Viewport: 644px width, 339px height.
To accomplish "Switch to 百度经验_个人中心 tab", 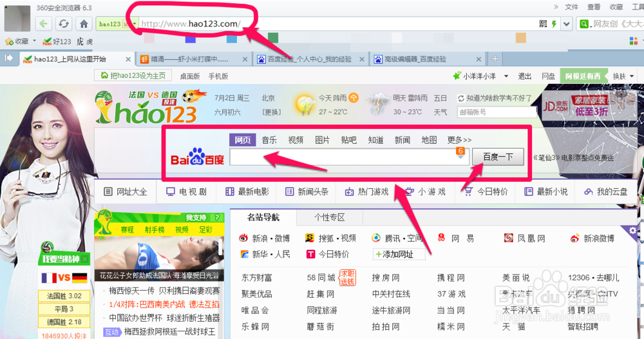I will pos(309,59).
